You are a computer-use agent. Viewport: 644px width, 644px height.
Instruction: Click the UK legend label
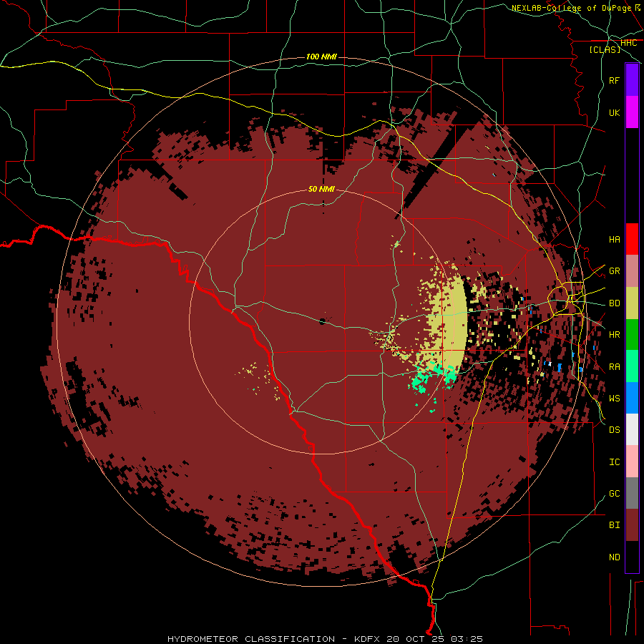click(614, 112)
